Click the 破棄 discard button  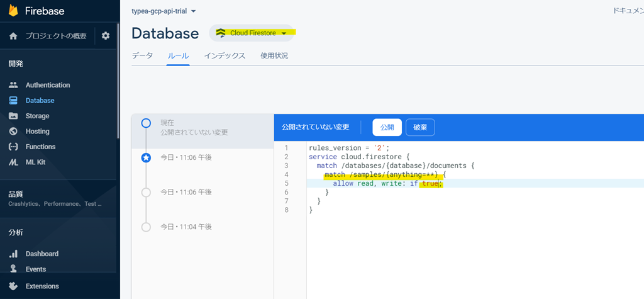[419, 127]
